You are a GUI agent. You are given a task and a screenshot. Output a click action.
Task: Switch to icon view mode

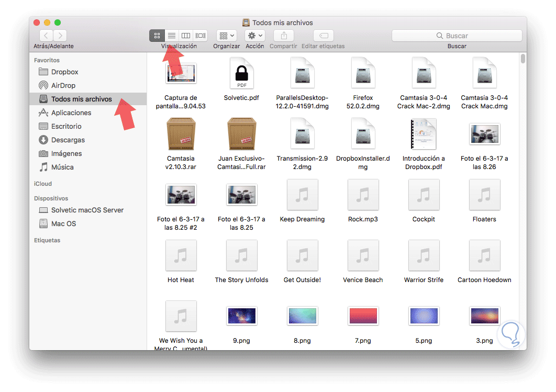pos(157,36)
